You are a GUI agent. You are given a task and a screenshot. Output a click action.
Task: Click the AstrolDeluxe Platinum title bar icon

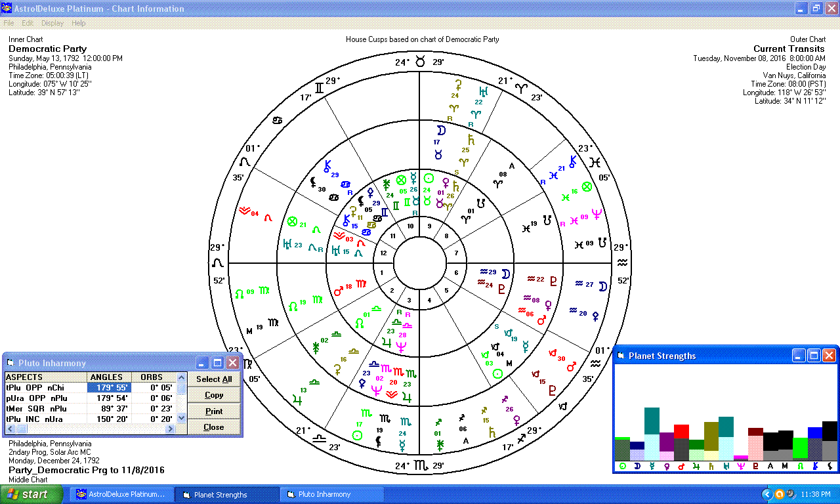click(7, 9)
